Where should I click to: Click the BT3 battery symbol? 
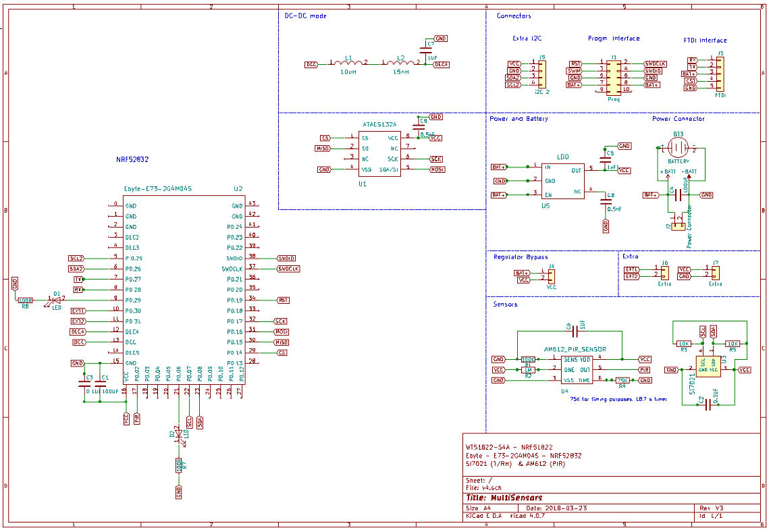click(x=679, y=148)
